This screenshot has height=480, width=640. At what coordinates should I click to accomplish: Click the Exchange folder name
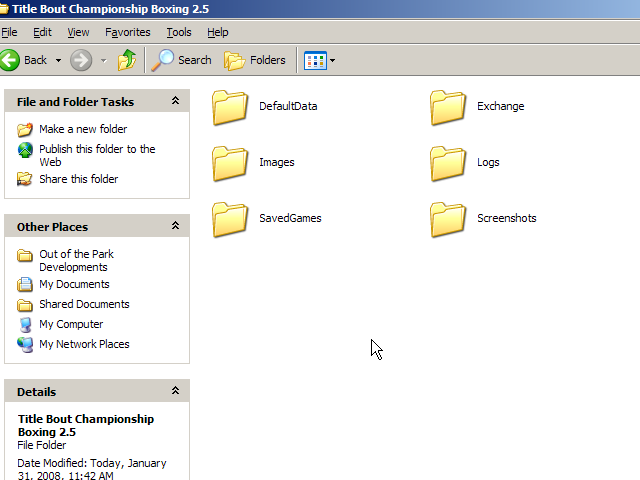tap(500, 106)
